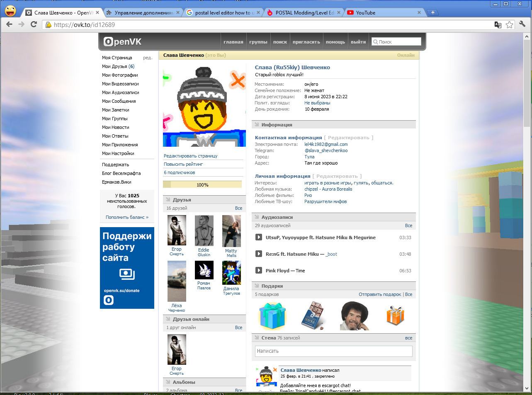
Task: Open chipzel - Aurora Borealis music link
Action: tap(328, 189)
